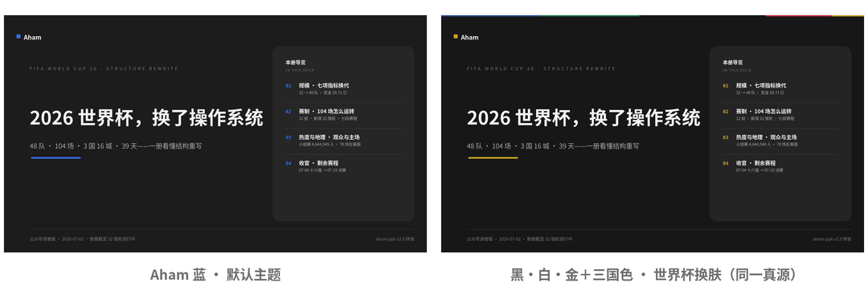
Task: Click caption 'Aham 蓝 · 默认主题'
Action: (216, 275)
